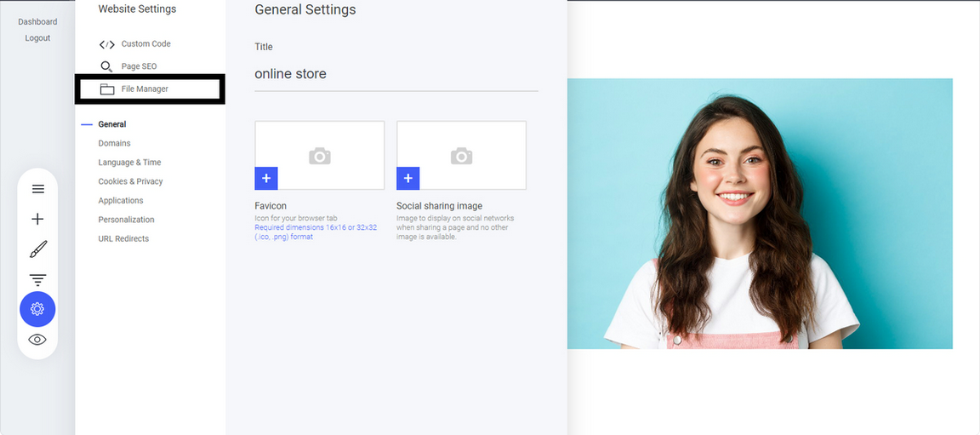980x435 pixels.
Task: Open URL Redirects settings
Action: 123,238
